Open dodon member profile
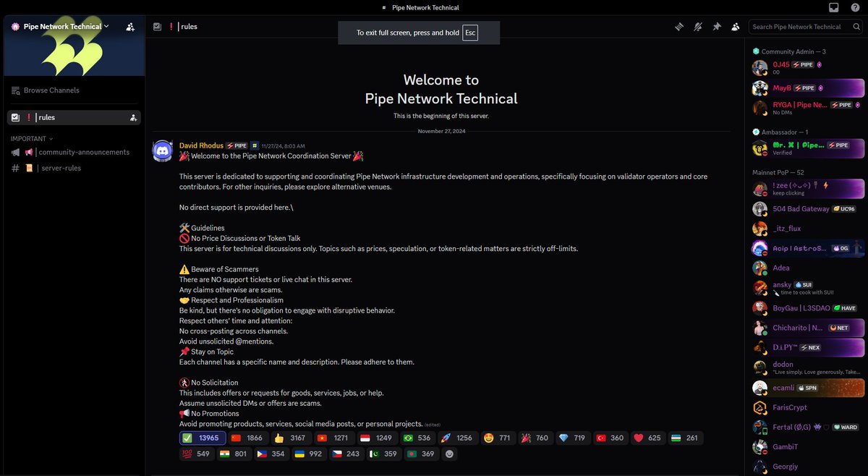Image resolution: width=868 pixels, height=476 pixels. click(x=807, y=367)
